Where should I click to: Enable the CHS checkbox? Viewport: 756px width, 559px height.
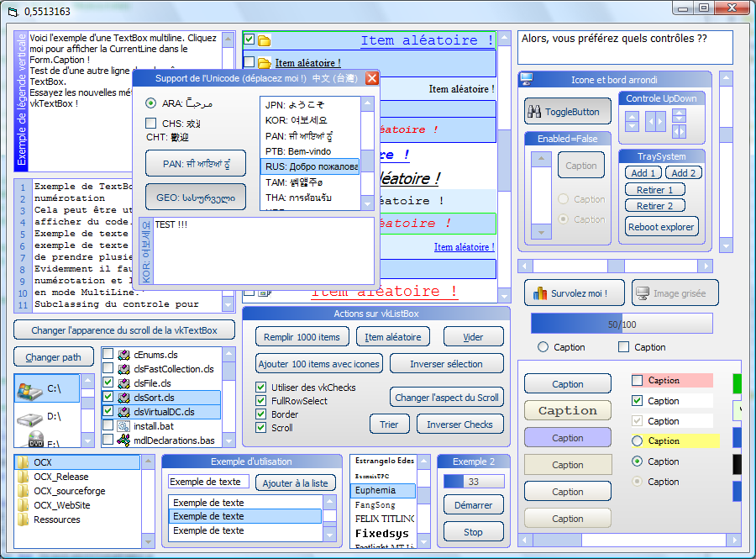click(x=151, y=124)
